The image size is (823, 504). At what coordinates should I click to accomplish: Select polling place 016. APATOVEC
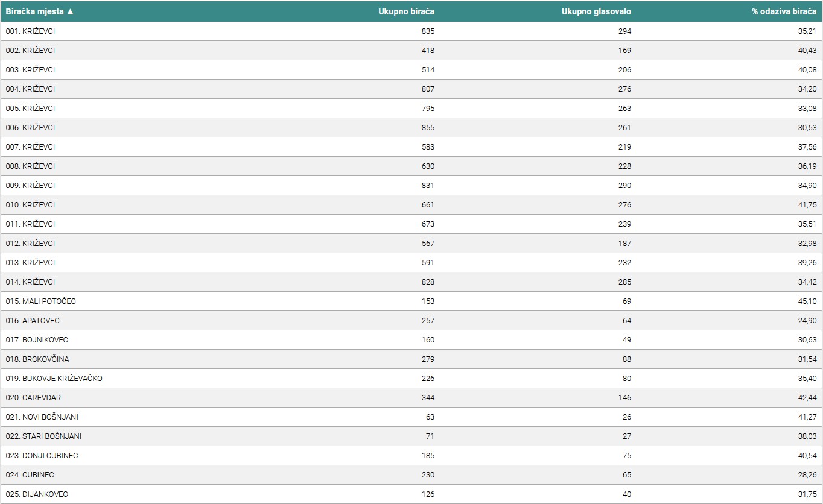33,320
